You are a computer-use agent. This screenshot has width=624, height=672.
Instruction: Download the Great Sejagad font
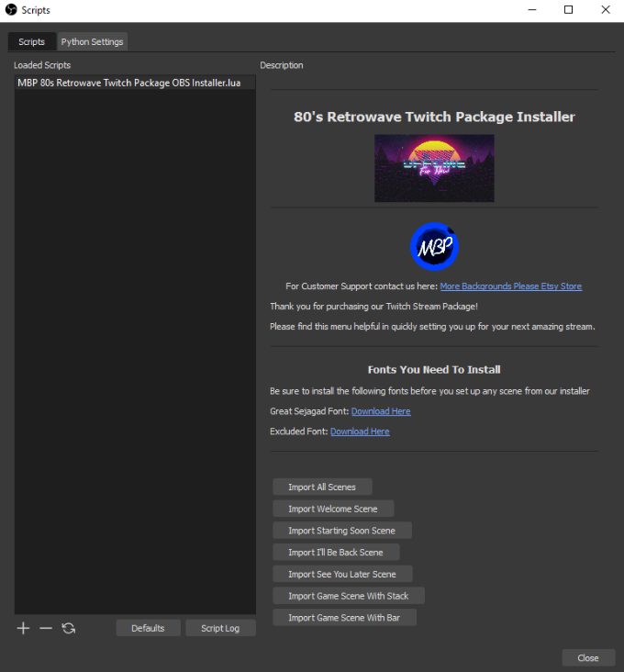(381, 411)
